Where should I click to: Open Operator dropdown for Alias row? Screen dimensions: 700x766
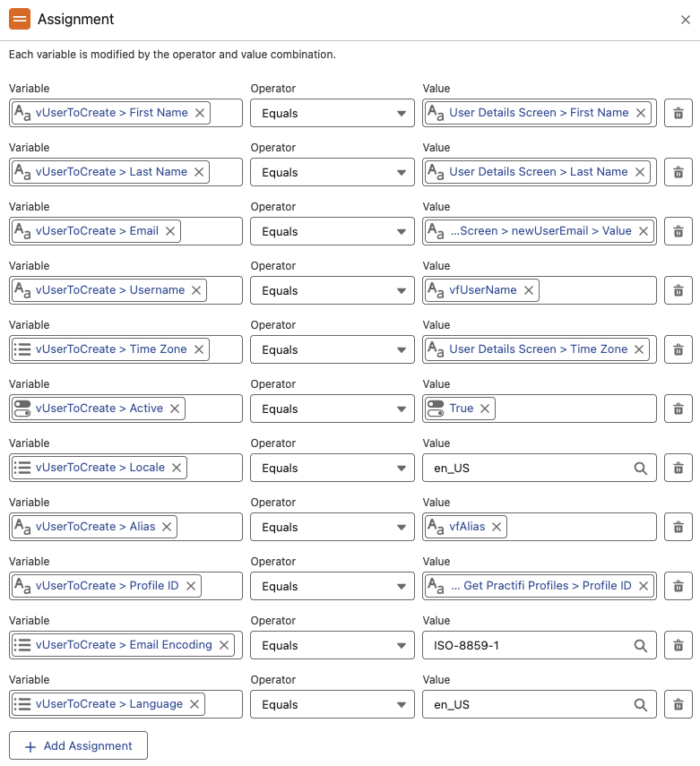pos(333,527)
